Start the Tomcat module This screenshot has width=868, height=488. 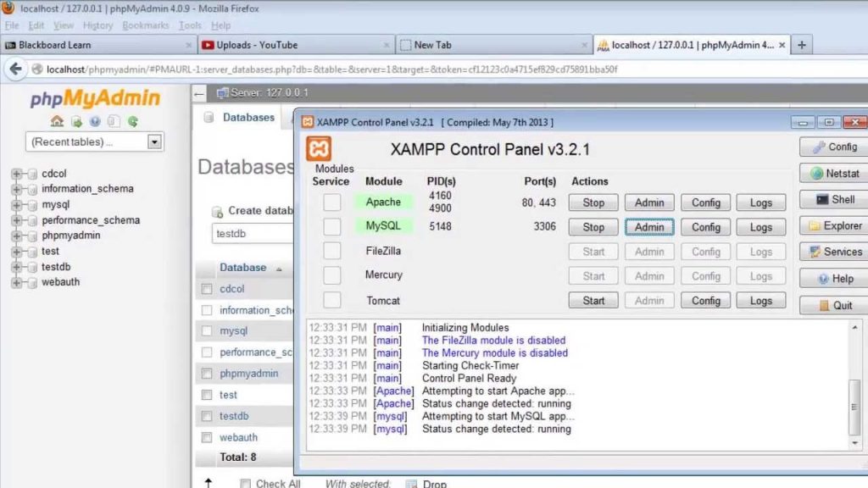tap(593, 301)
